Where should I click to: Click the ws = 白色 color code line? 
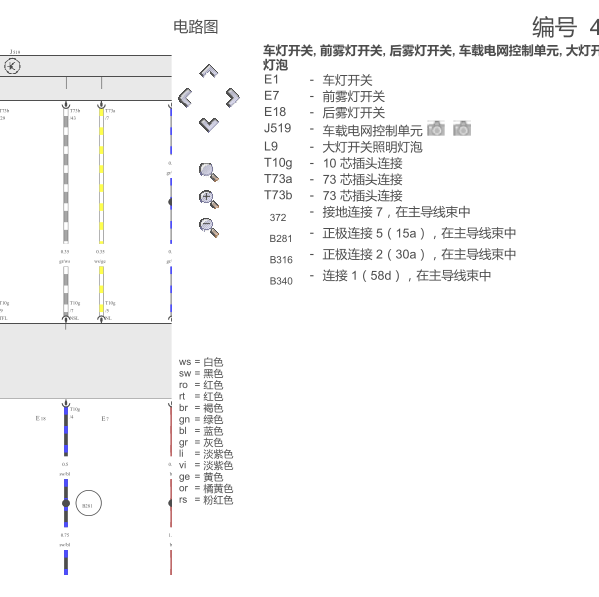[201, 362]
